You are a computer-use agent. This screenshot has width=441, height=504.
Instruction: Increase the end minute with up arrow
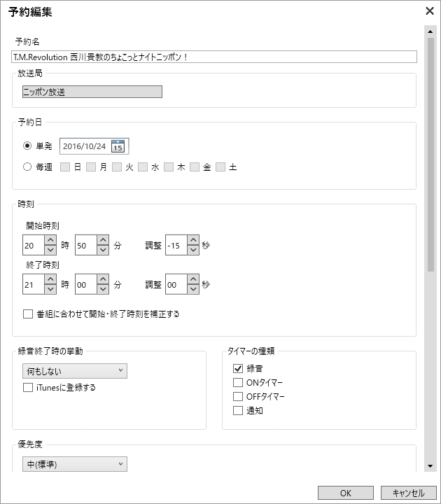point(103,280)
